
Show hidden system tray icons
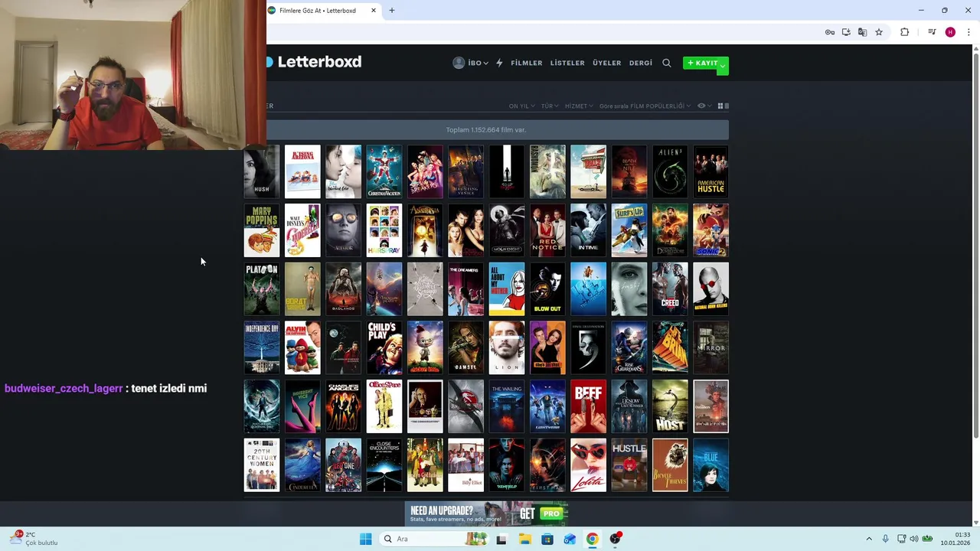pyautogui.click(x=868, y=539)
